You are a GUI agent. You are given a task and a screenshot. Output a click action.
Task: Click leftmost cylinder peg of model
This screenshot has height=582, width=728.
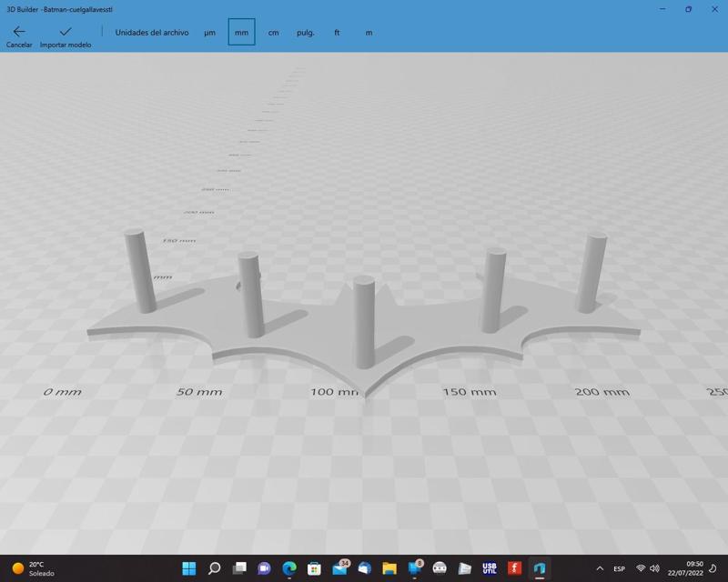(x=140, y=271)
